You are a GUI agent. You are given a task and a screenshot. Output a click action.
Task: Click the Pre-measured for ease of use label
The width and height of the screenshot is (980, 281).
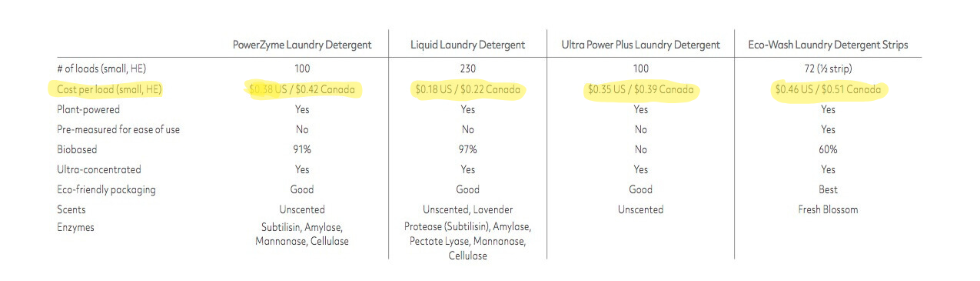(118, 129)
